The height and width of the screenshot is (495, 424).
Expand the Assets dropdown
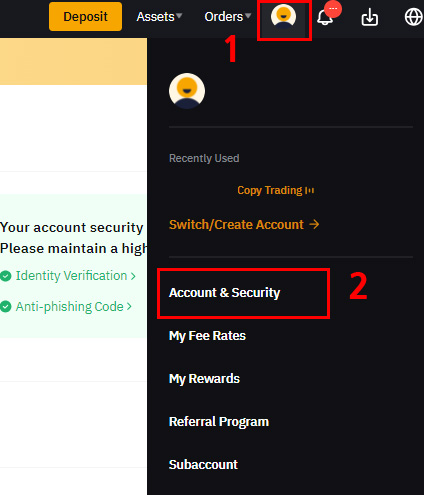159,16
